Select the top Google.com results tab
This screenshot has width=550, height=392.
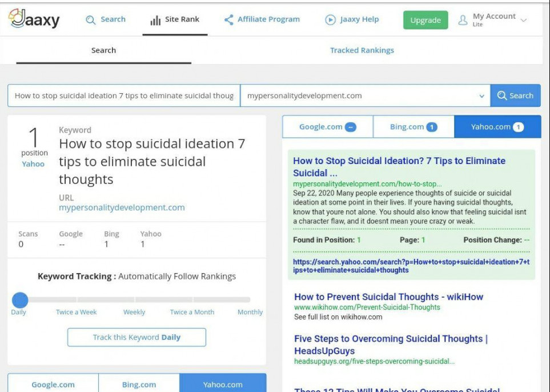(328, 127)
